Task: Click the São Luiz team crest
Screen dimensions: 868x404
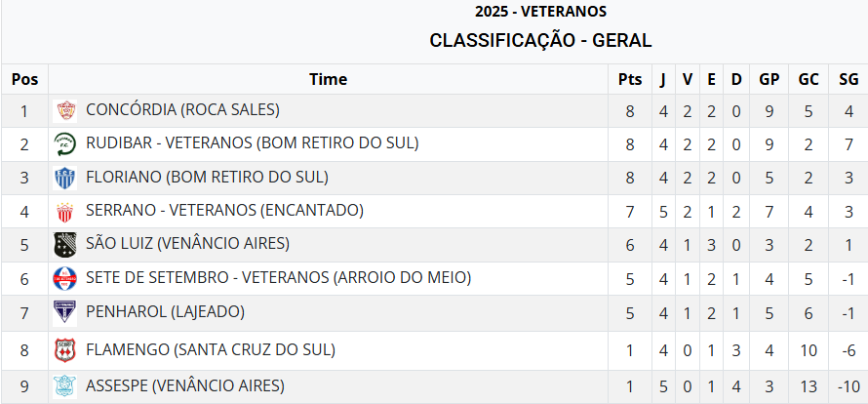Action: (65, 245)
